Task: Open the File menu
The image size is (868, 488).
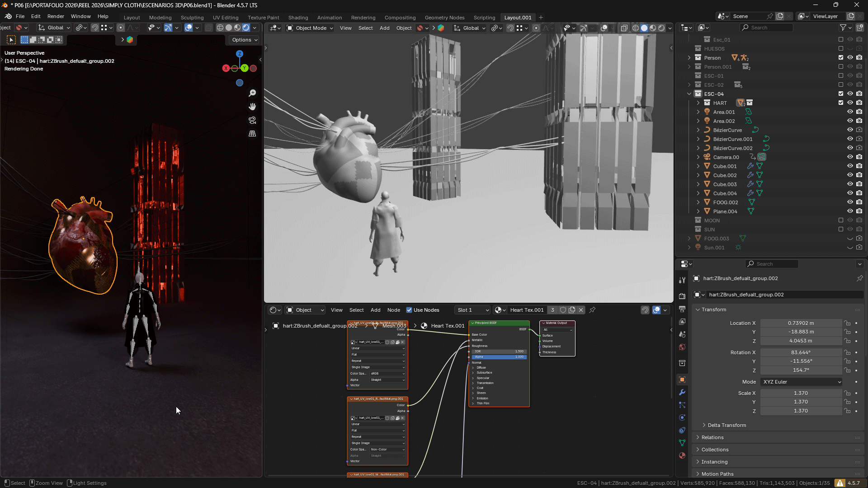Action: (20, 16)
